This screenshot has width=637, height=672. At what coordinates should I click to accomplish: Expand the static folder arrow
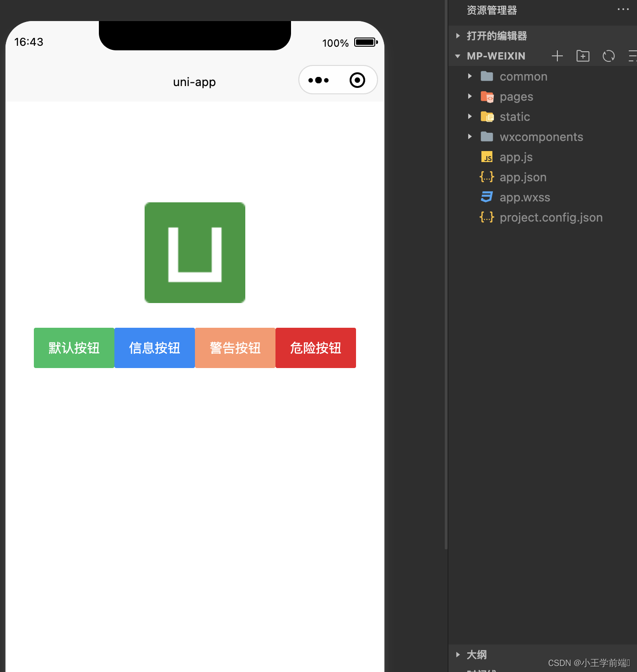(470, 116)
